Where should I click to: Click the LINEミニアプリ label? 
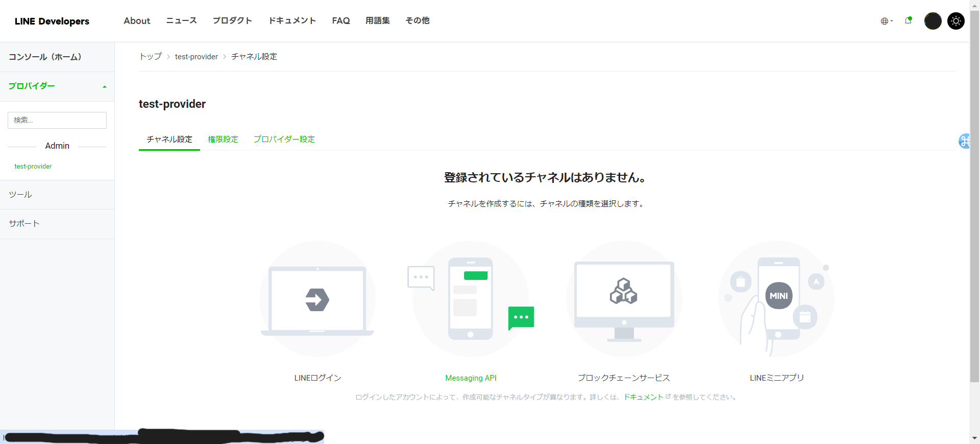[x=777, y=378]
